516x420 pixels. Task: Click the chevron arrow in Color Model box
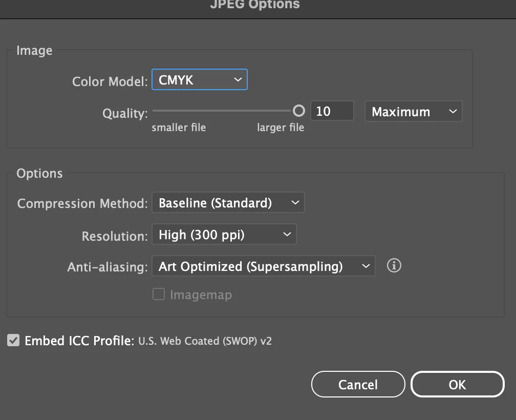(x=238, y=80)
